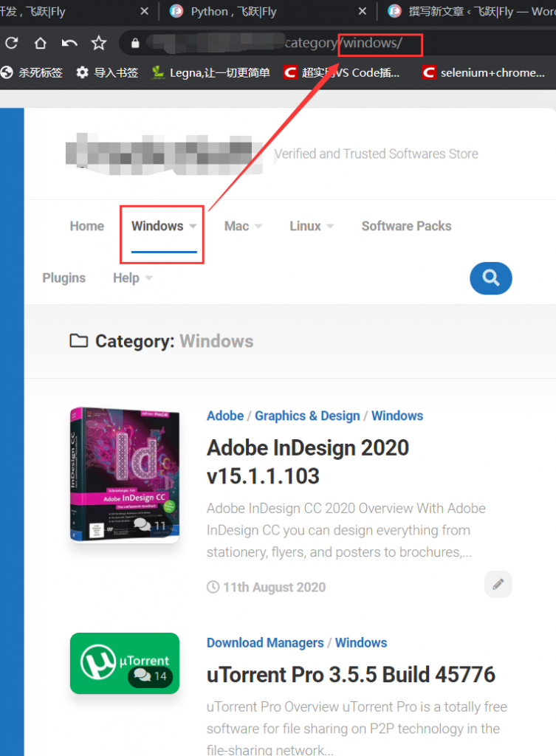Click the address bar URL field
This screenshot has width=556, height=756.
[x=337, y=43]
